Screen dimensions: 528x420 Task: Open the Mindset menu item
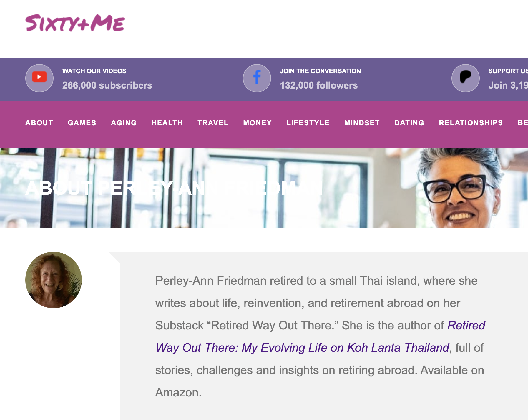click(362, 123)
